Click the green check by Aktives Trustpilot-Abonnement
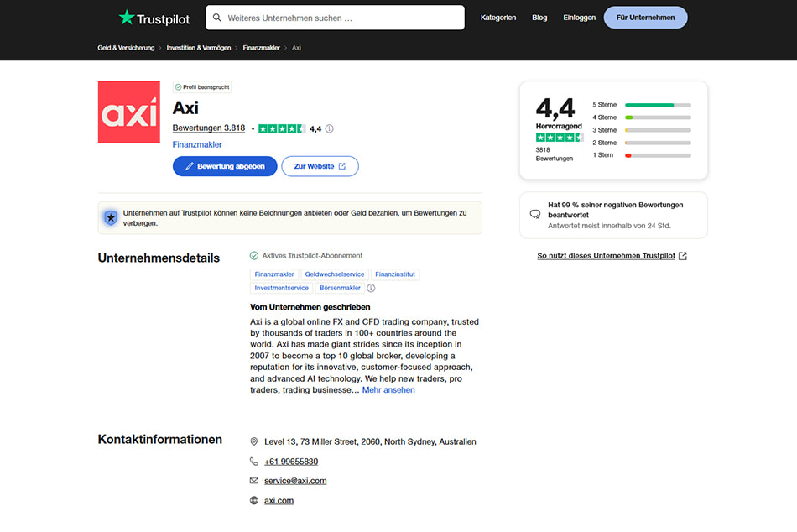The width and height of the screenshot is (797, 532). click(x=254, y=256)
